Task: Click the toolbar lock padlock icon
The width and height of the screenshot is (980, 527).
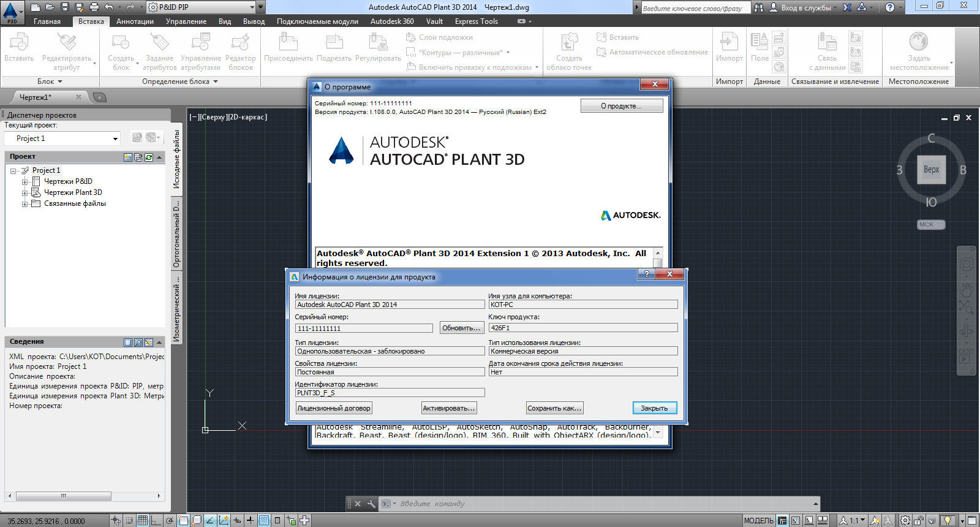Action: click(x=918, y=520)
